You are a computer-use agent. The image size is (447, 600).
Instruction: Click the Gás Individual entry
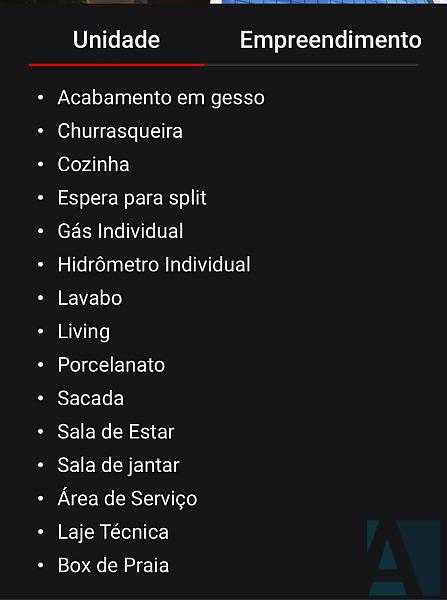click(120, 231)
